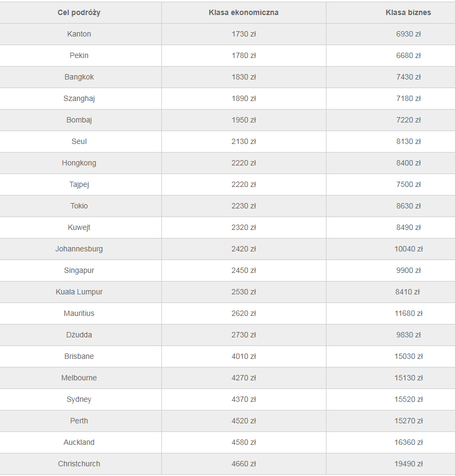This screenshot has height=476, width=455.
Task: Select the Dżudda destination cell
Action: pyautogui.click(x=79, y=335)
